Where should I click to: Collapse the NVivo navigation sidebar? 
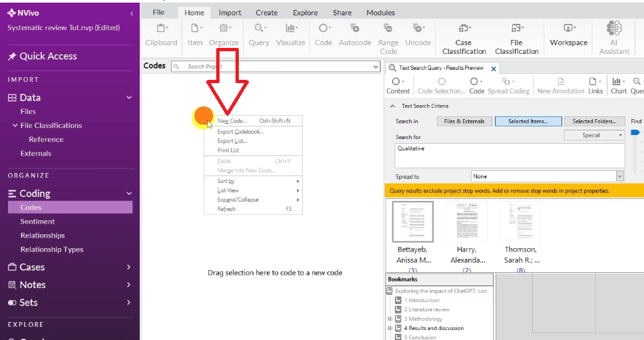click(132, 13)
